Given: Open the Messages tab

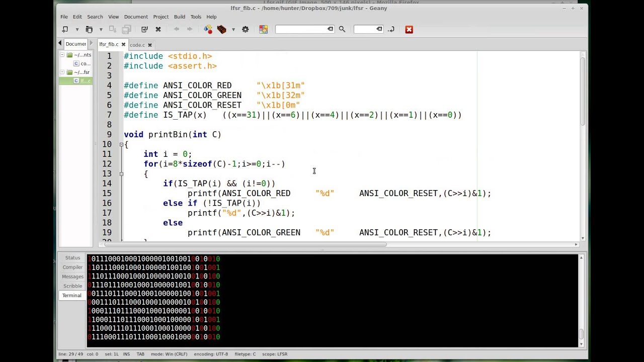Looking at the screenshot, I should pyautogui.click(x=72, y=277).
